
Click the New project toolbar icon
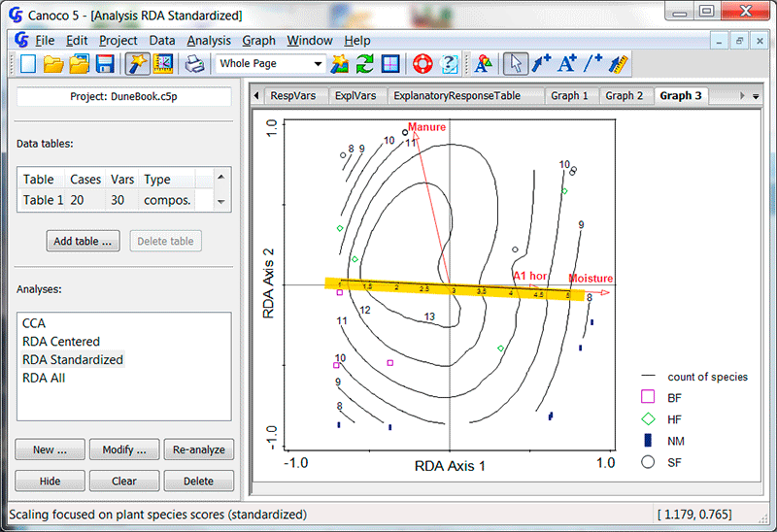pos(28,64)
